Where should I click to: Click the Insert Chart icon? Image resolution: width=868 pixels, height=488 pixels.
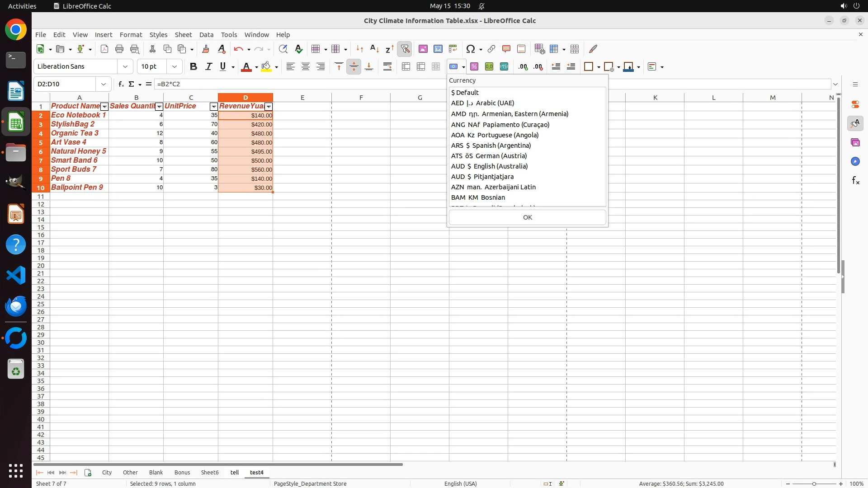(438, 49)
